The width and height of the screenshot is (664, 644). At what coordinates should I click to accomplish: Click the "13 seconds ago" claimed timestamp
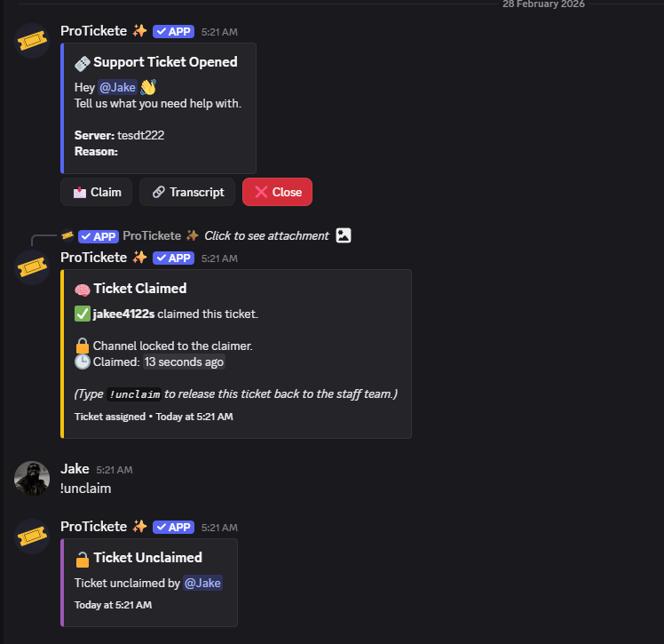coord(185,362)
